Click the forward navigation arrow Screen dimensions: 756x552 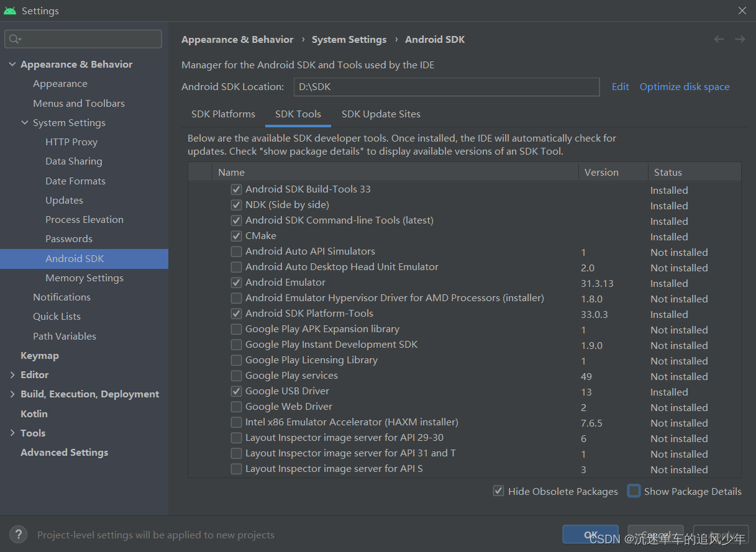pos(740,39)
